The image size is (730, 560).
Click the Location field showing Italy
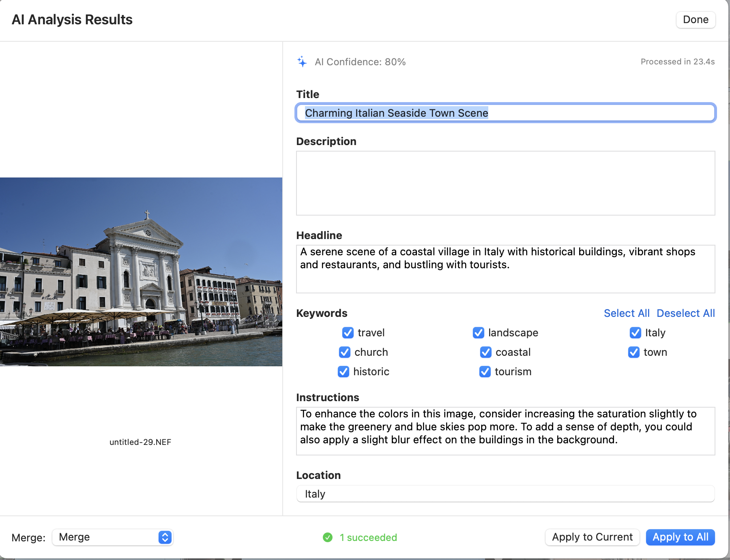[x=505, y=494]
